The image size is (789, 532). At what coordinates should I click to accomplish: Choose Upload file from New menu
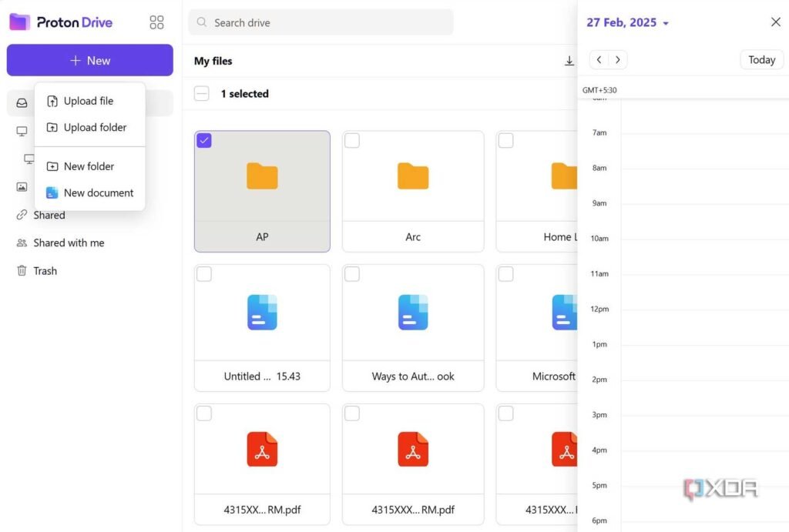pyautogui.click(x=89, y=101)
